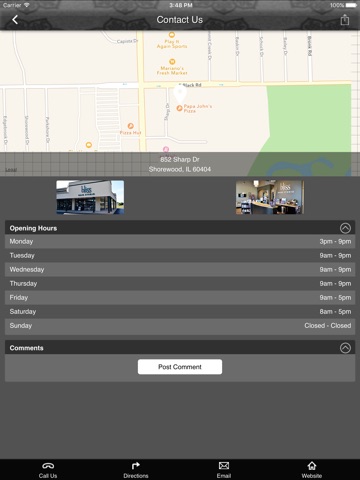Screen dimensions: 360x480
Task: Select the Saturday hours row
Action: [180, 311]
